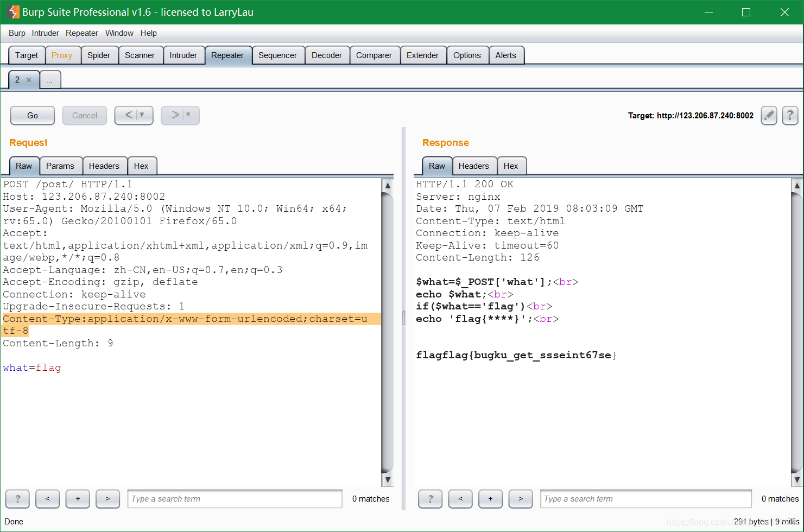Switch to the Proxy tool tab
This screenshot has height=532, width=804.
click(x=62, y=55)
